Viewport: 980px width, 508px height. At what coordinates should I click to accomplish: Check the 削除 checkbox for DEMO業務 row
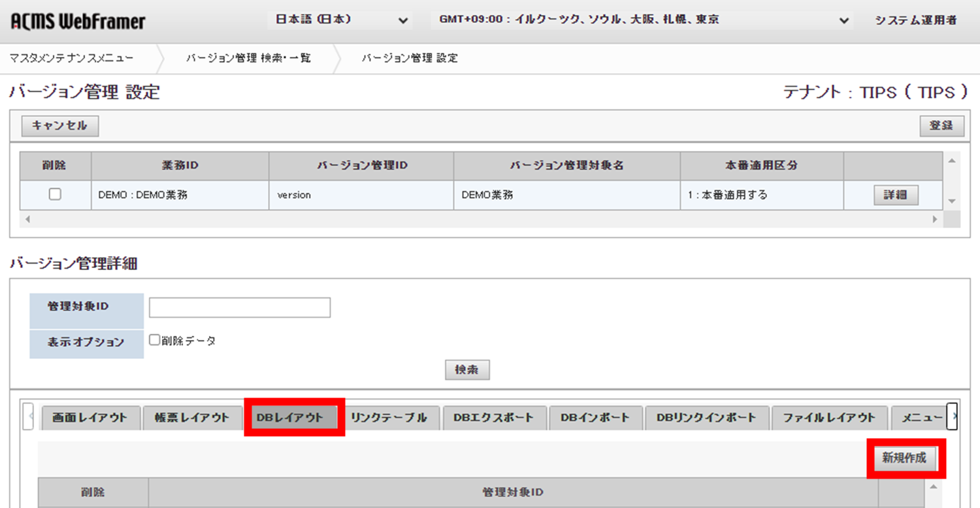55,194
